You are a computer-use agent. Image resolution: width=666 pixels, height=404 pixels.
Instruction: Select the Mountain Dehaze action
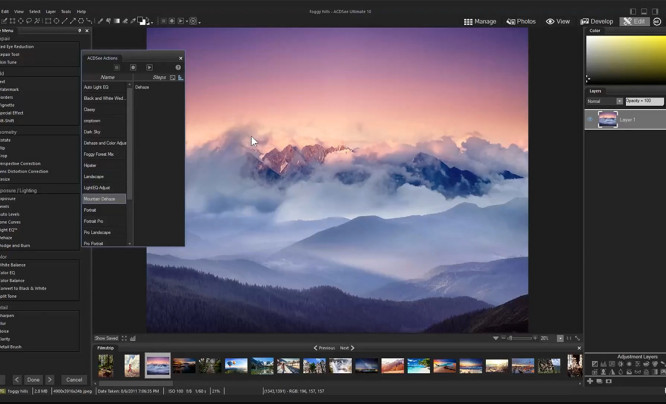tap(104, 199)
